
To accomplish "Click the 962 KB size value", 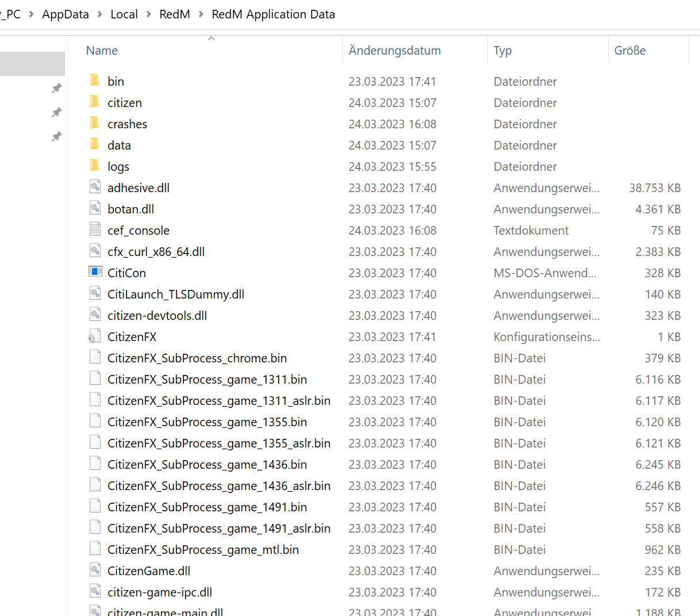I will (663, 549).
